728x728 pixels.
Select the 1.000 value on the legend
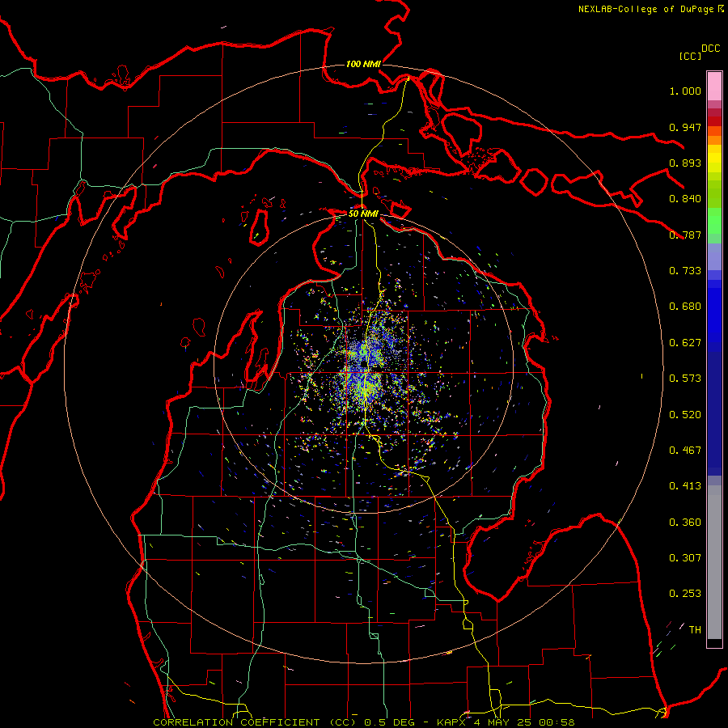[x=685, y=91]
